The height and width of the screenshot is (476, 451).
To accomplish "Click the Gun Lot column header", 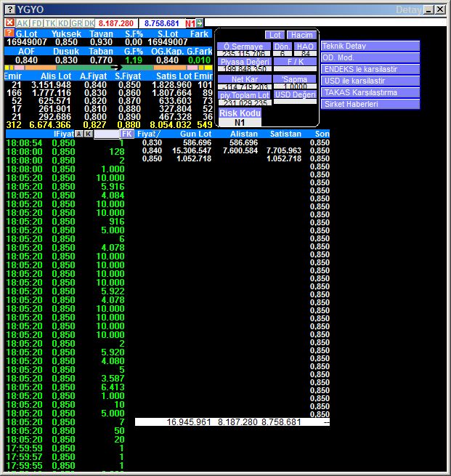I will pos(195,134).
